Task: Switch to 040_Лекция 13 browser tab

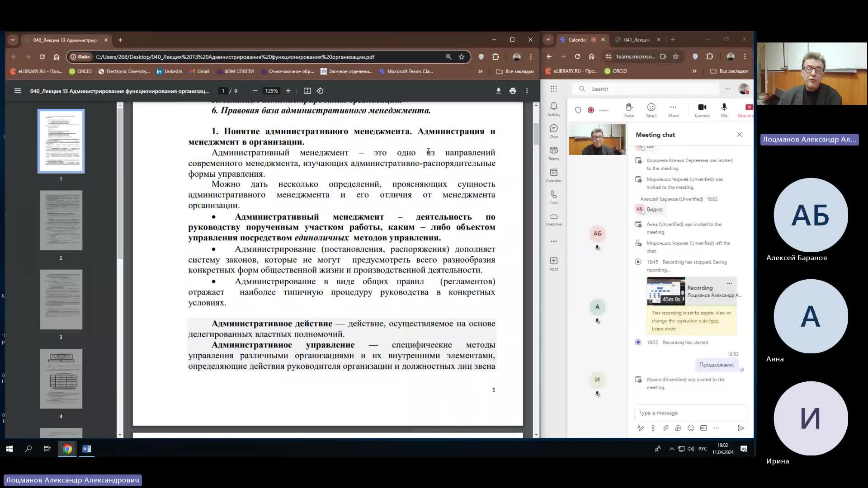Action: [x=65, y=40]
